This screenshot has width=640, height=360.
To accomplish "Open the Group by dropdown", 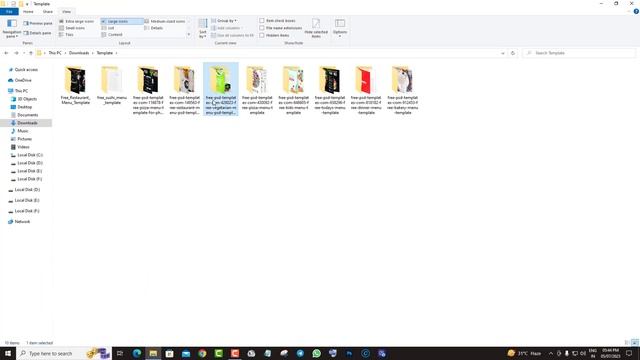I will 224,20.
